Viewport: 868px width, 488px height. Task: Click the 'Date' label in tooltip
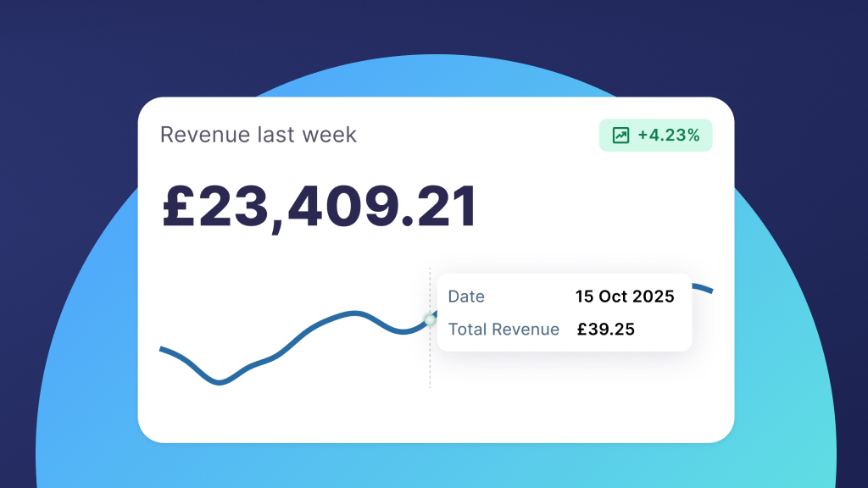(466, 297)
